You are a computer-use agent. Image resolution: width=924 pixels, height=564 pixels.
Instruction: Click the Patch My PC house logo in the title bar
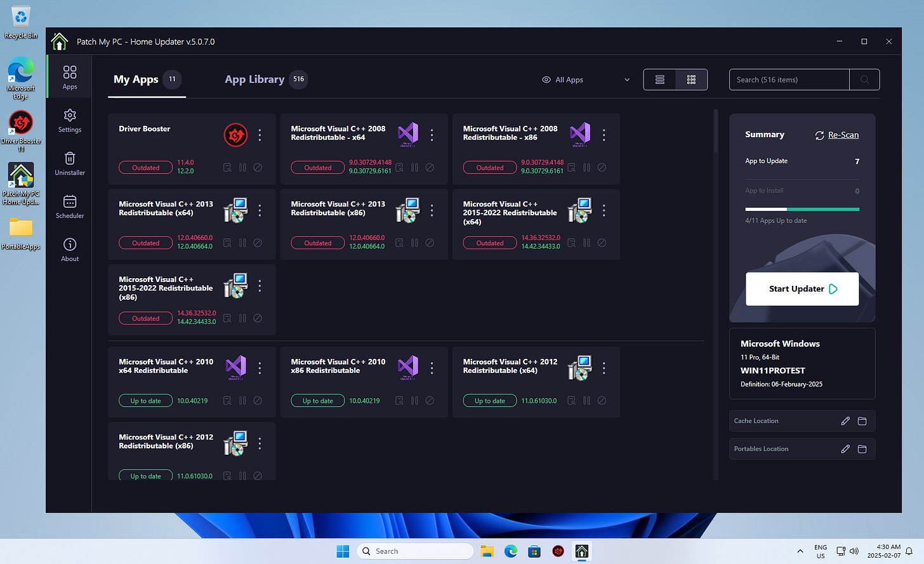coord(60,41)
